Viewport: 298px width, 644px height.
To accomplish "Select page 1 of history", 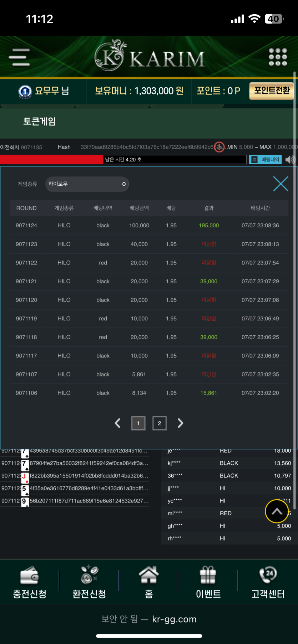I will pyautogui.click(x=138, y=423).
